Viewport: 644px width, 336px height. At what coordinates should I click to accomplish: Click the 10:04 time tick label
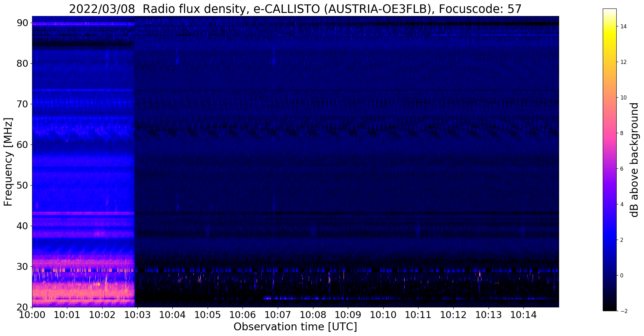coord(172,314)
